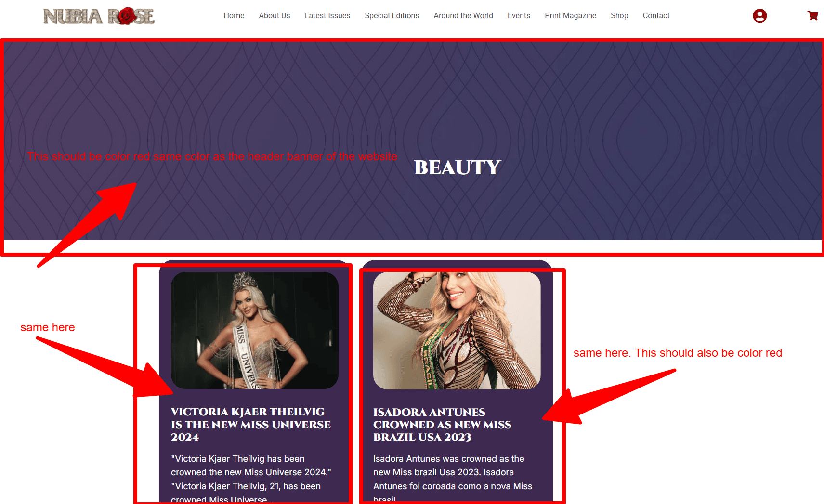Open the user account icon
The image size is (824, 504).
tap(759, 16)
